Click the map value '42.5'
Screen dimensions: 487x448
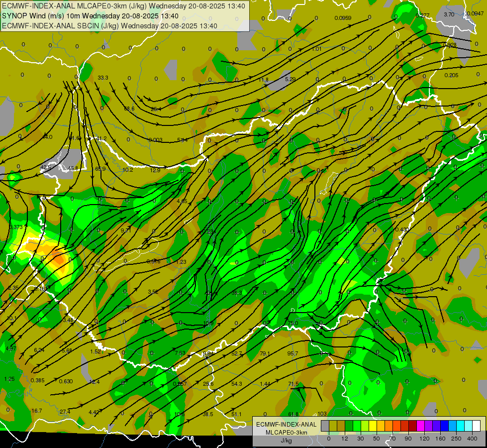46,168
